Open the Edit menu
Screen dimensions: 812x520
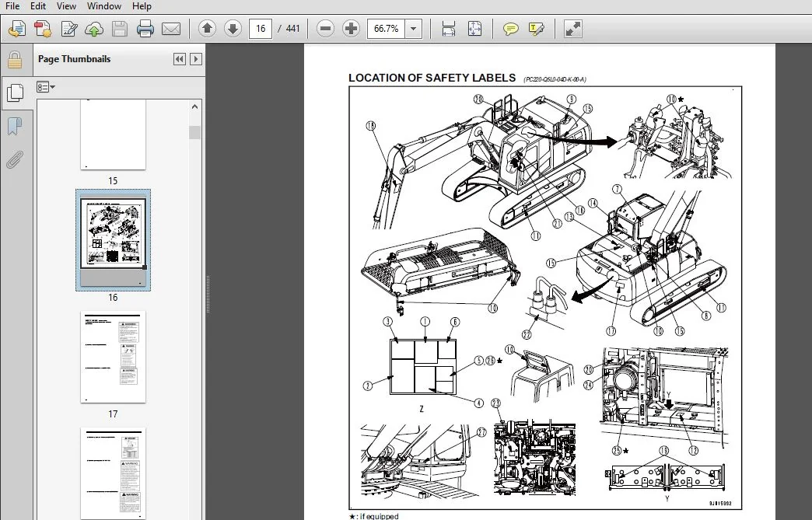pyautogui.click(x=38, y=6)
